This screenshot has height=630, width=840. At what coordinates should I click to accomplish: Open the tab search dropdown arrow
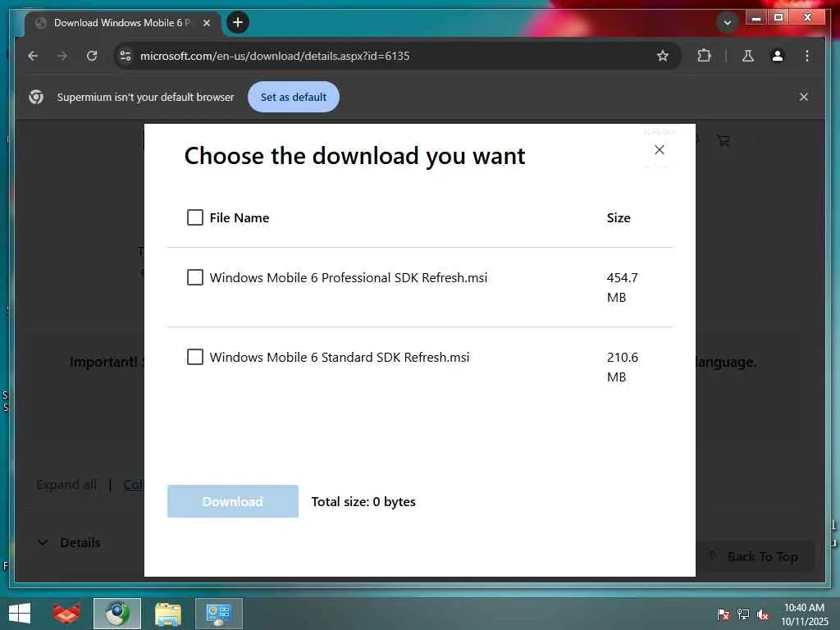pyautogui.click(x=727, y=22)
